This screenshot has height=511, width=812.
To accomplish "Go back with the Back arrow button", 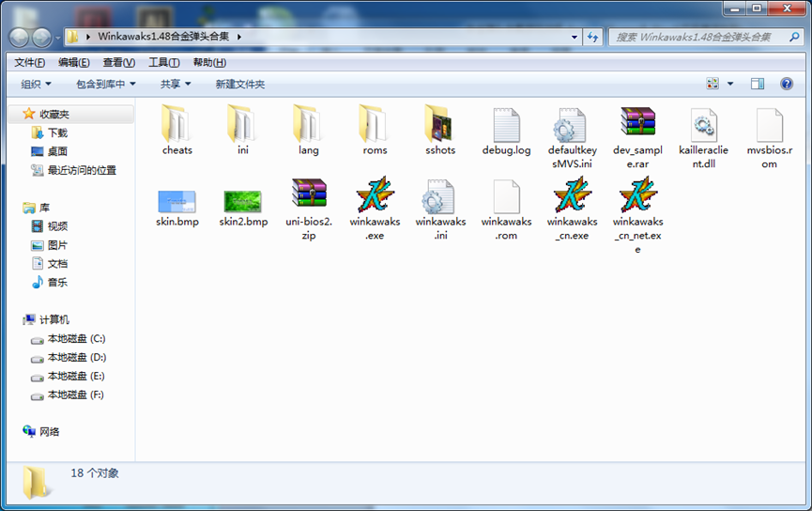I will pyautogui.click(x=19, y=38).
